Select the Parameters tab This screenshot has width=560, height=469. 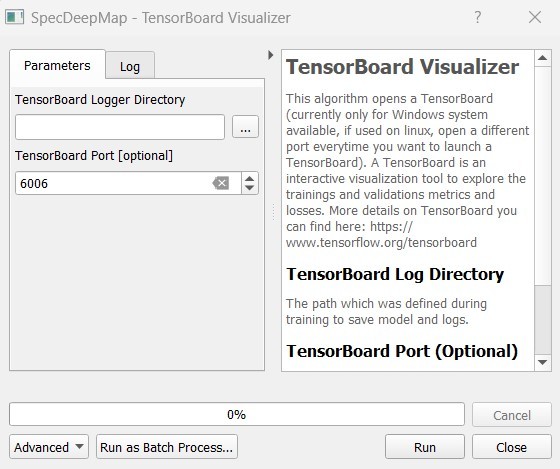[57, 65]
